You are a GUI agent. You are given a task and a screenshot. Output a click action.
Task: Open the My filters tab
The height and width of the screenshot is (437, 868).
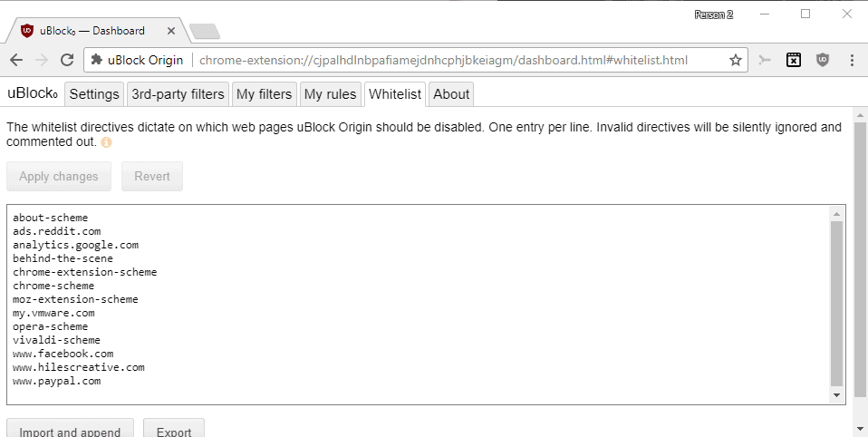pos(264,94)
